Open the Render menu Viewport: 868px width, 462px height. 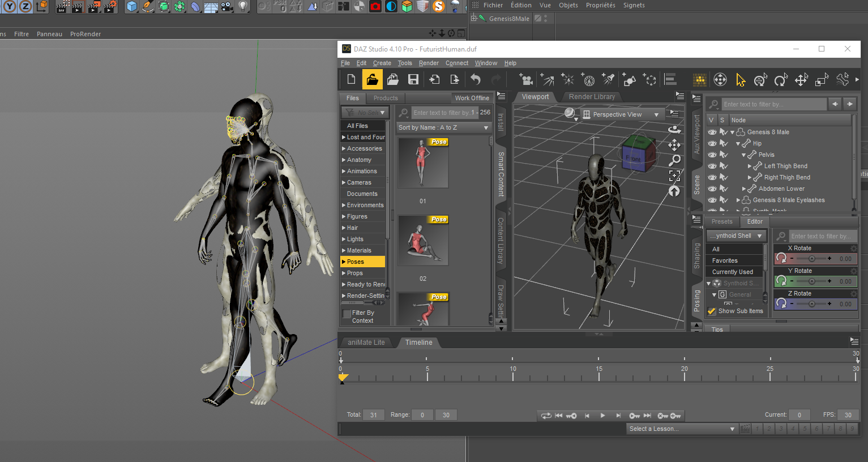tap(429, 63)
